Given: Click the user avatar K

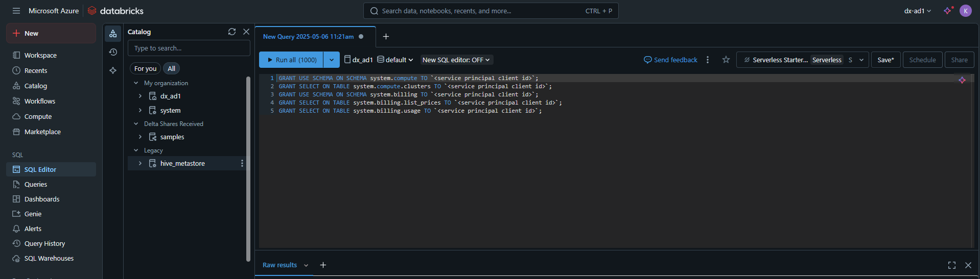Looking at the screenshot, I should point(965,11).
